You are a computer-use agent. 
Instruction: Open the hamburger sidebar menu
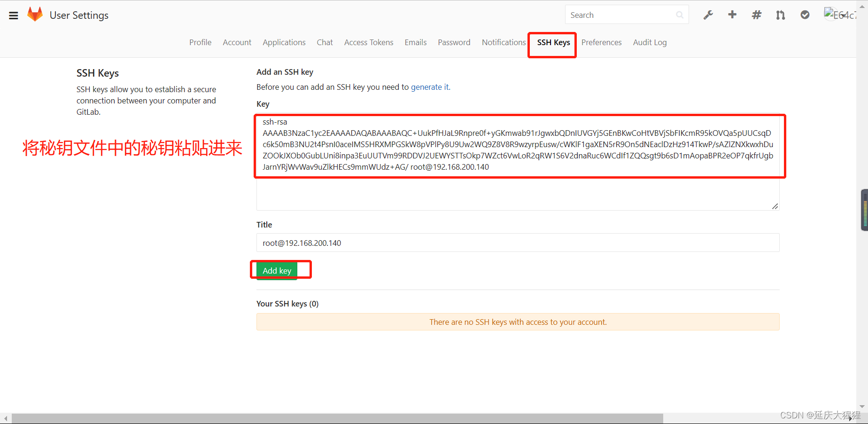pyautogui.click(x=14, y=16)
